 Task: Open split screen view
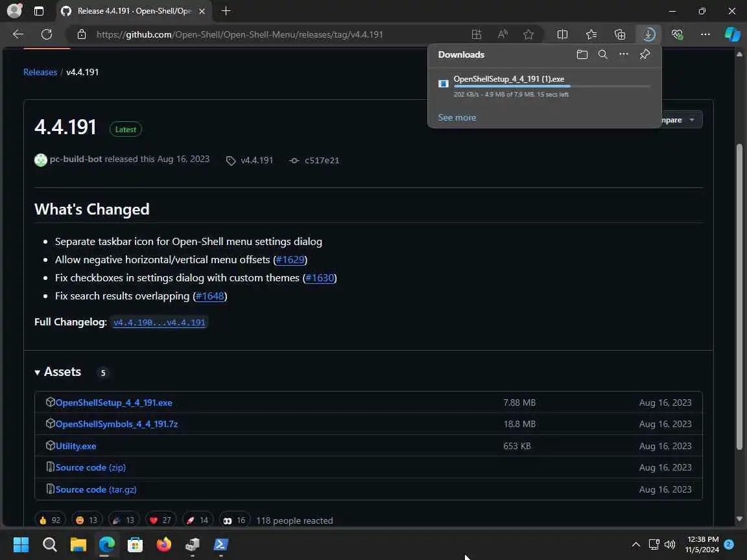point(562,34)
